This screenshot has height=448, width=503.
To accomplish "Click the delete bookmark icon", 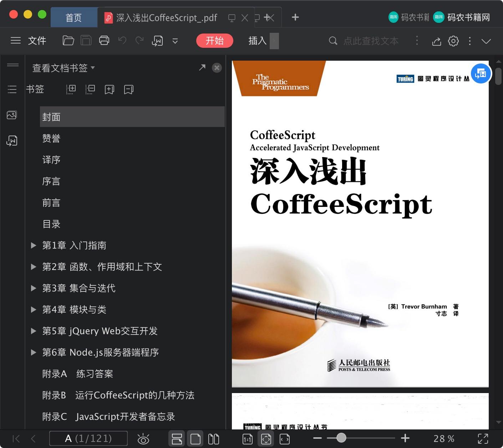I will coord(129,89).
